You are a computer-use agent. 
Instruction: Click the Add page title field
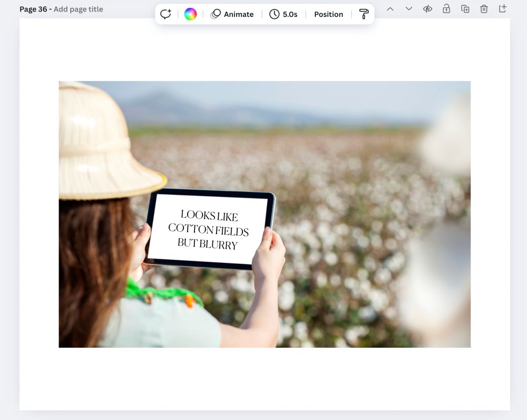point(79,9)
